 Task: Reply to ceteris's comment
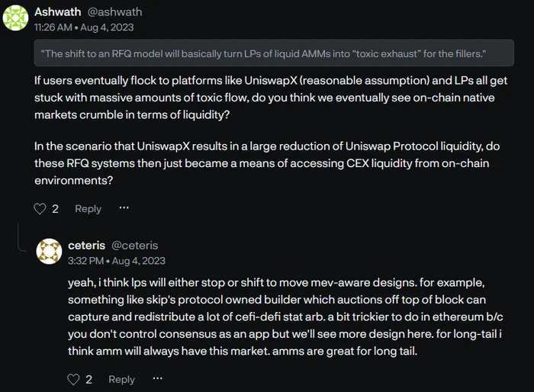121,379
